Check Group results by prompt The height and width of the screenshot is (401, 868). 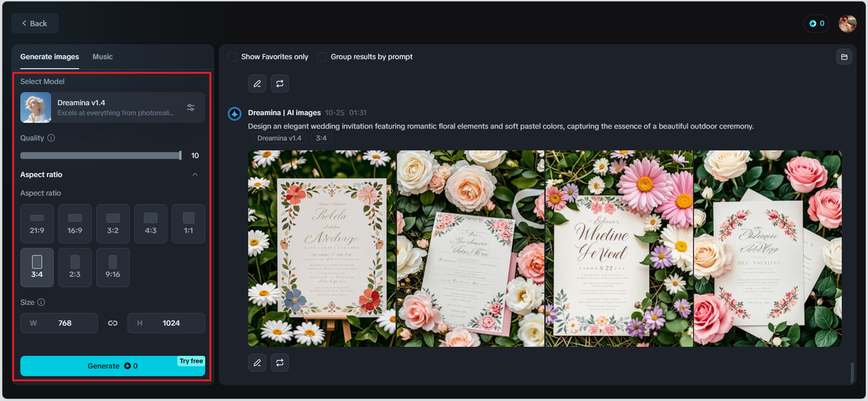(322, 57)
